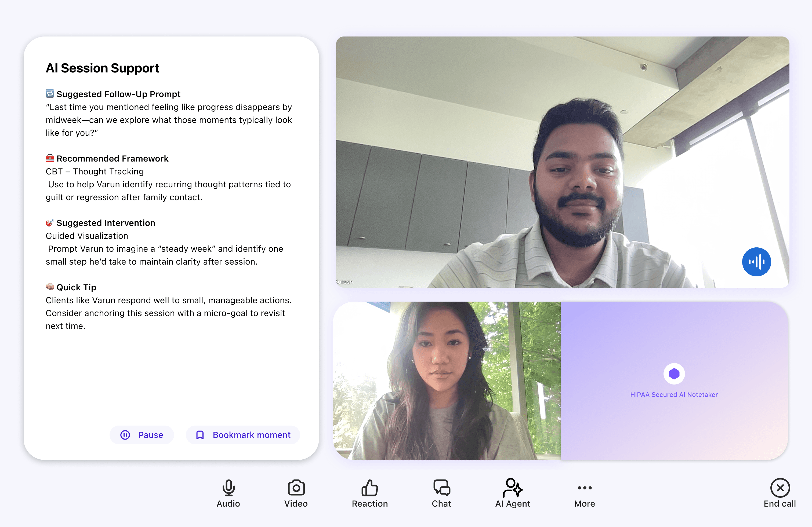The height and width of the screenshot is (527, 812).
Task: Click the Suggested Intervention heading
Action: (x=106, y=223)
